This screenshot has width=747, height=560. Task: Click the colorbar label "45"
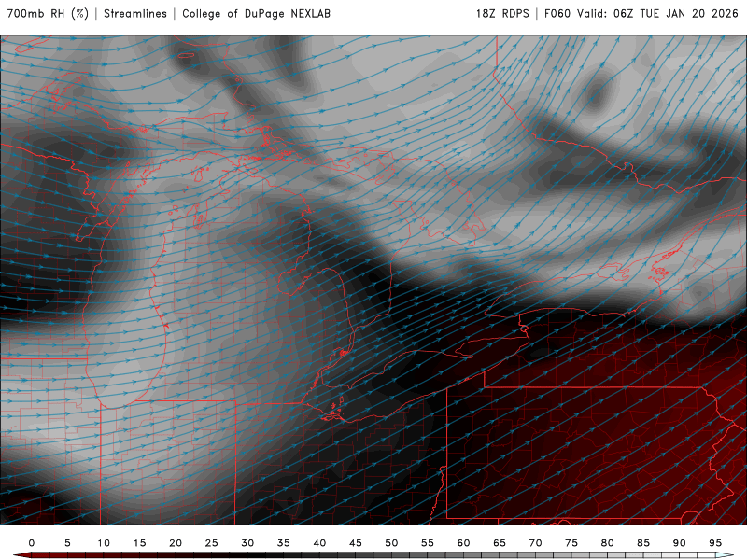[x=356, y=543]
